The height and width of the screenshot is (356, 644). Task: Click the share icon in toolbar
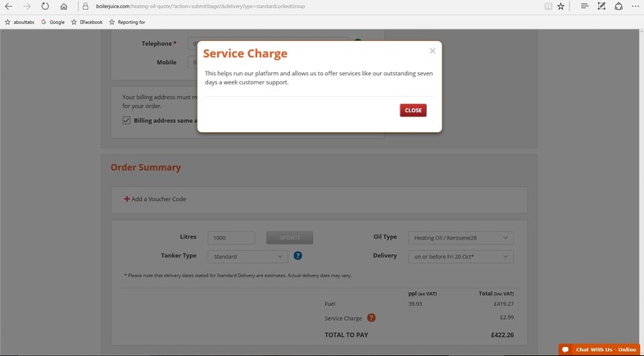click(x=619, y=7)
